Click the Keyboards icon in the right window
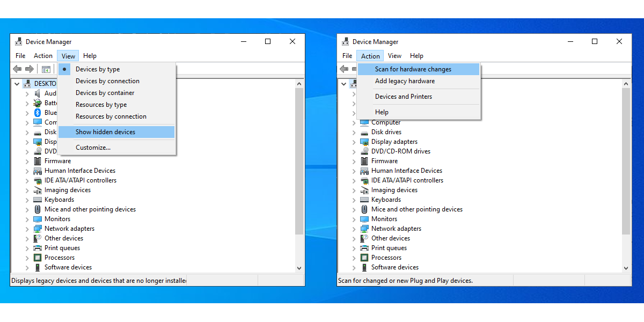The height and width of the screenshot is (322, 644). [x=364, y=200]
